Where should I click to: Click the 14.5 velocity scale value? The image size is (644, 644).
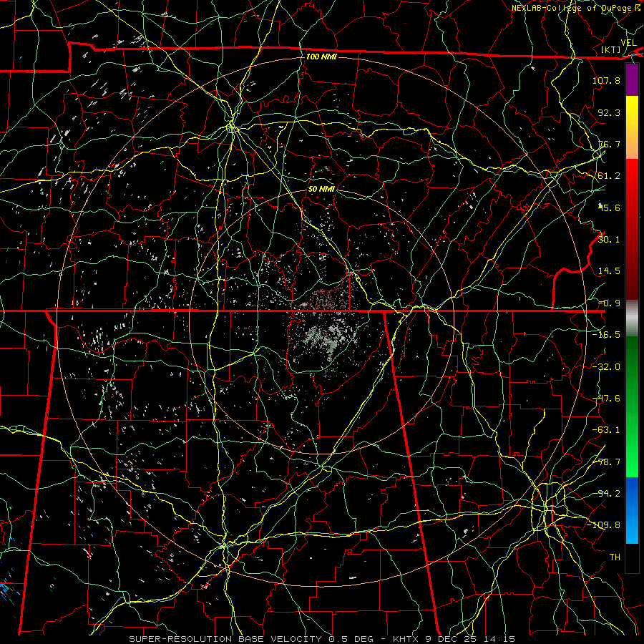point(609,271)
